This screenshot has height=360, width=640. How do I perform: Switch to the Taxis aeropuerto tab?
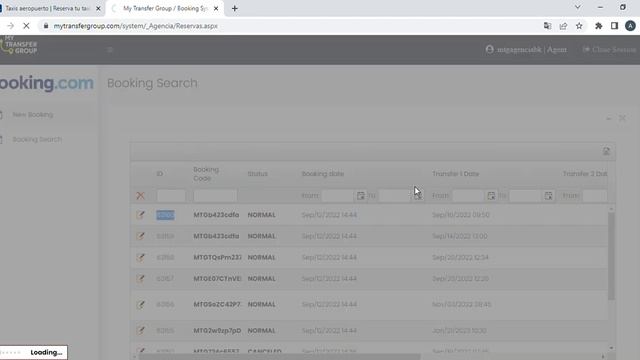(x=47, y=8)
